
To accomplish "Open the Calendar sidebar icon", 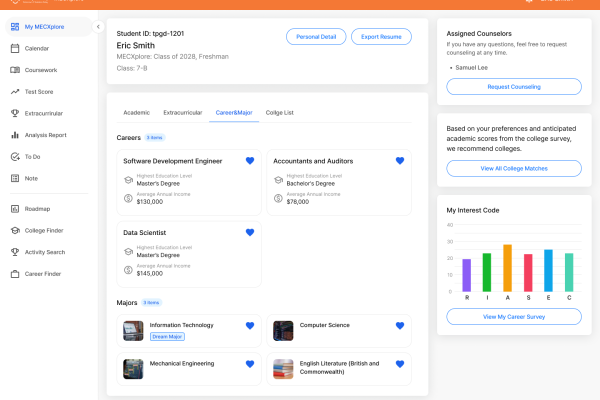I will pos(15,48).
